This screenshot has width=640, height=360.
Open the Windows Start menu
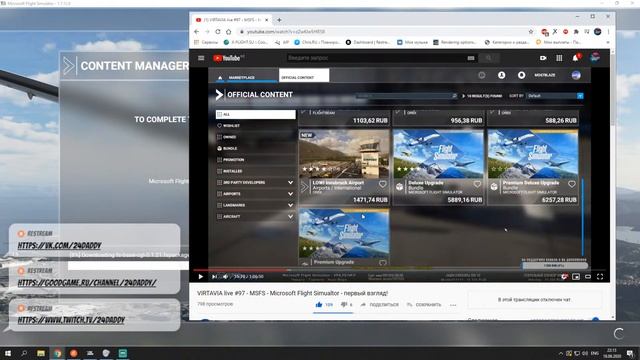click(7, 353)
